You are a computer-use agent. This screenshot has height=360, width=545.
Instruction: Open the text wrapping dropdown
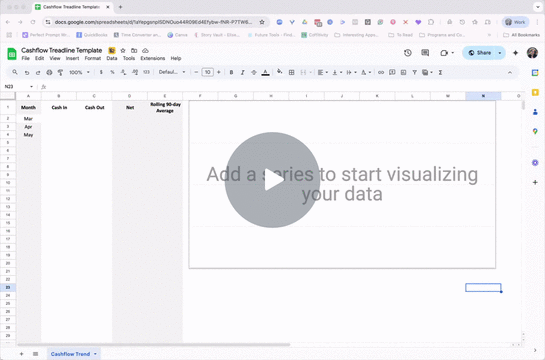(x=351, y=72)
